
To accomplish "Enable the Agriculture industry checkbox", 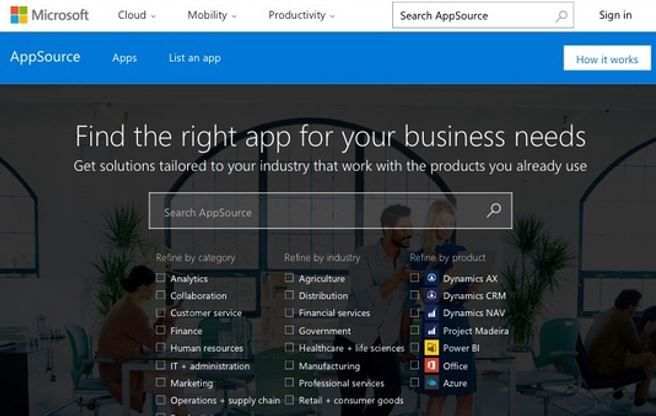I will pyautogui.click(x=289, y=279).
